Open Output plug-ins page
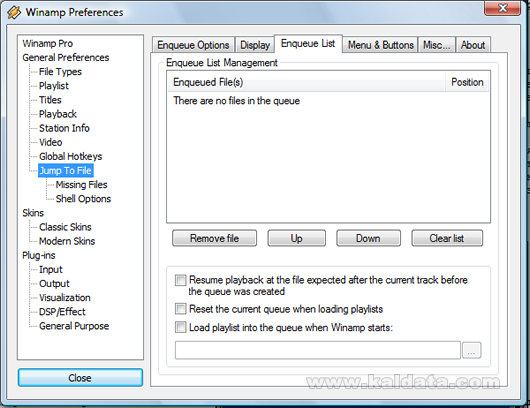This screenshot has height=408, width=530. [x=54, y=284]
